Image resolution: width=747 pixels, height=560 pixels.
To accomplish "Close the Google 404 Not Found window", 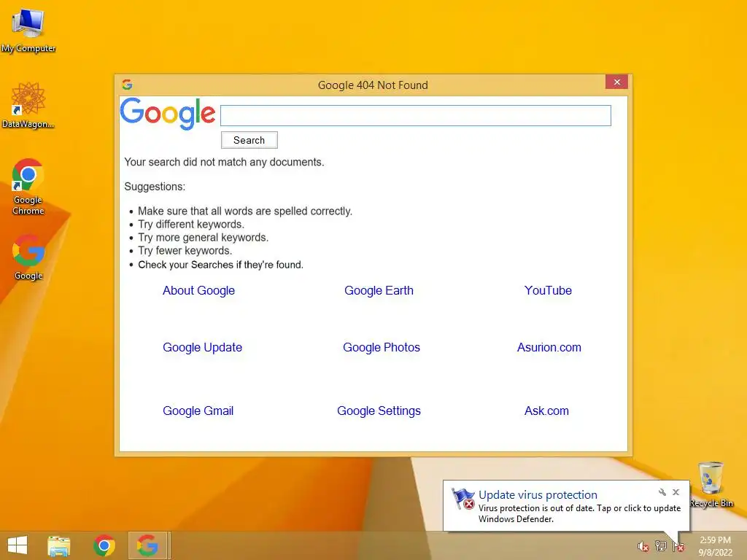I will 617,82.
